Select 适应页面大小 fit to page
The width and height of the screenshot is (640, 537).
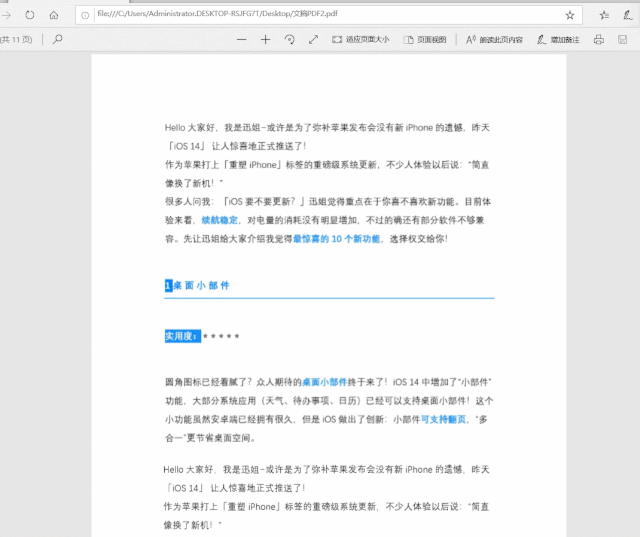(360, 40)
